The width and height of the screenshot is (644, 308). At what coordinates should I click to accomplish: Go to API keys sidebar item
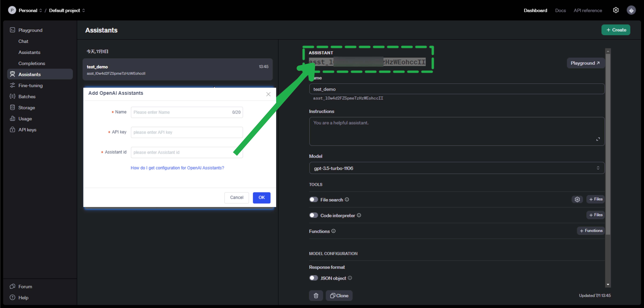click(27, 130)
